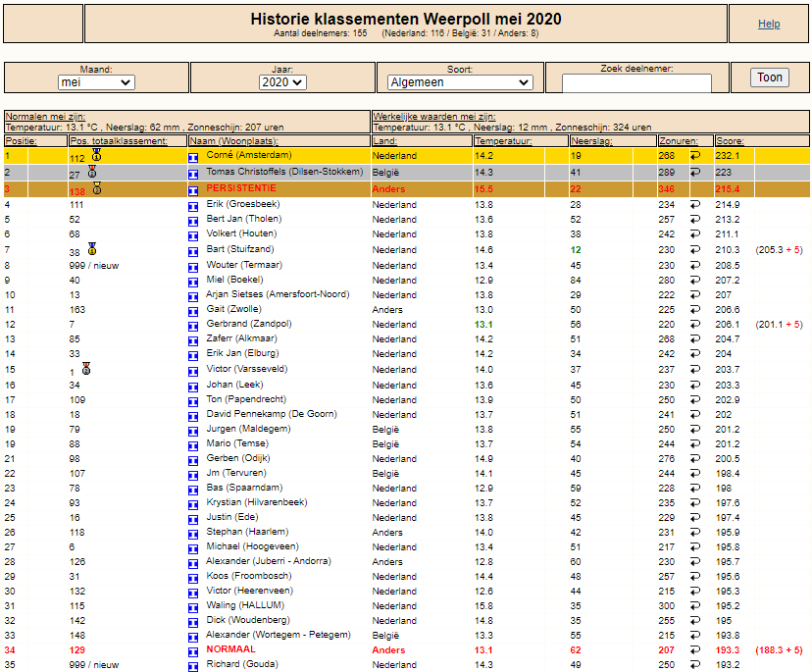Viewport: 812px width, 672px height.
Task: Click medal icon in Victor (Varsseveld) row
Action: click(x=86, y=369)
